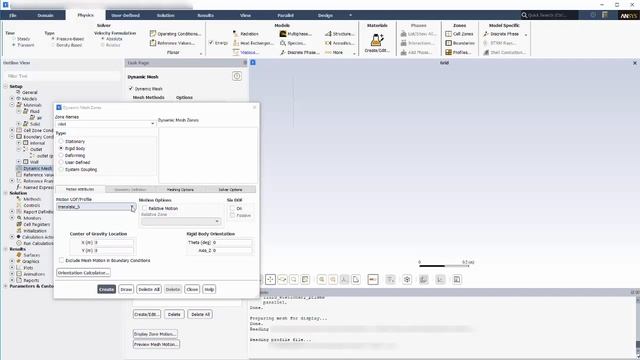The width and height of the screenshot is (640, 360).
Task: Select the User-Defined zone type
Action: [61, 162]
